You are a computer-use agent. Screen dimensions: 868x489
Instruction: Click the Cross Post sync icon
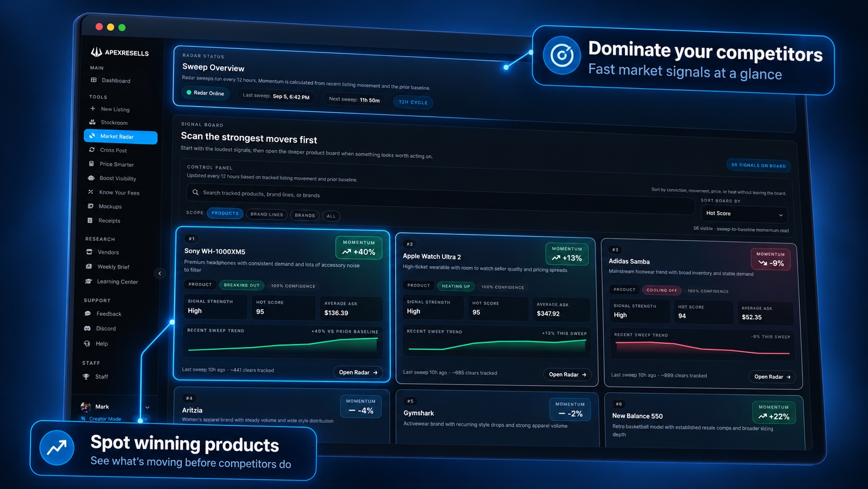[x=92, y=150]
